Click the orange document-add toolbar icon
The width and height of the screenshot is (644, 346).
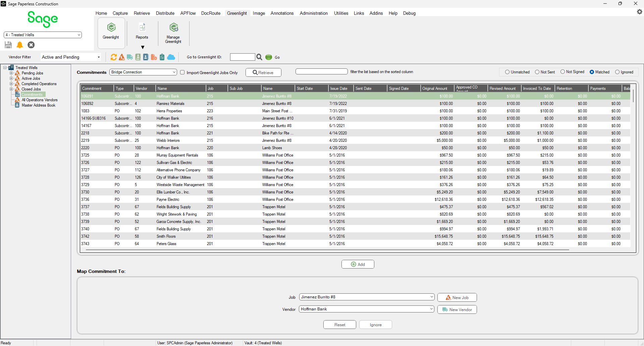pyautogui.click(x=154, y=57)
